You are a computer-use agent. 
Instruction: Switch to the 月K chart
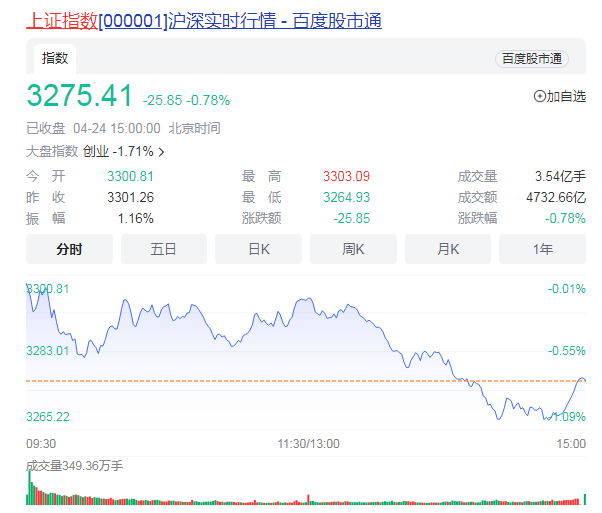447,249
